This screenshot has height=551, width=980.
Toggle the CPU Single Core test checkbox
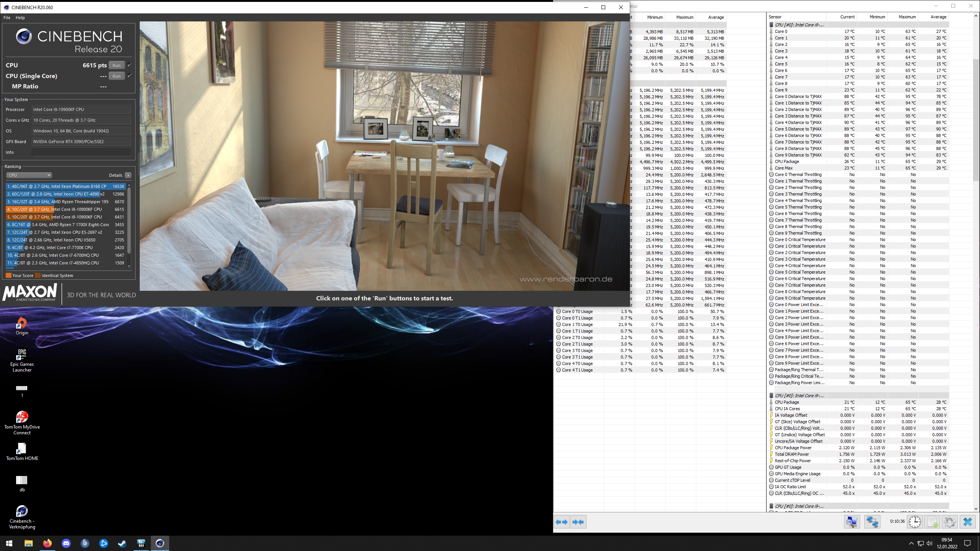[129, 76]
